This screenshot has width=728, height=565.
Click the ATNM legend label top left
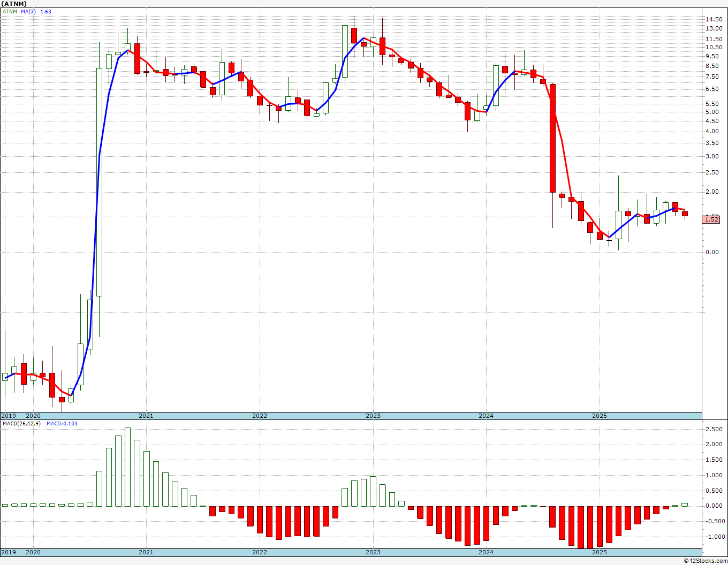pos(10,11)
